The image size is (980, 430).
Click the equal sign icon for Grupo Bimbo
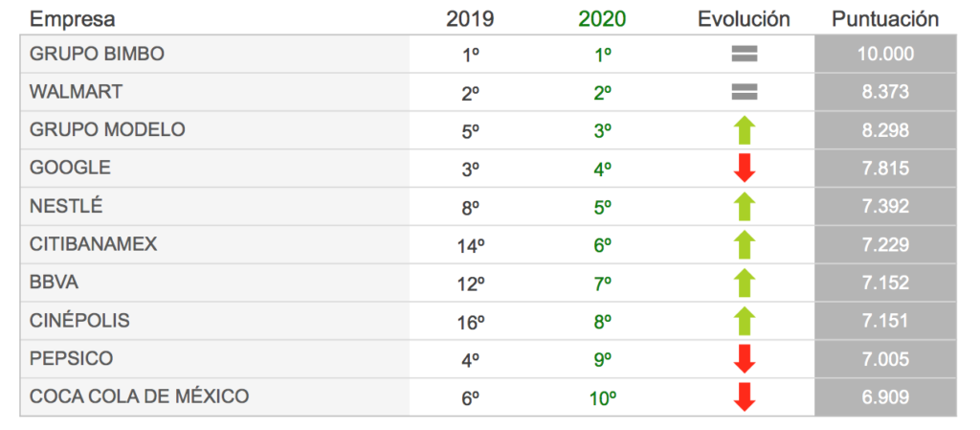[x=745, y=55]
